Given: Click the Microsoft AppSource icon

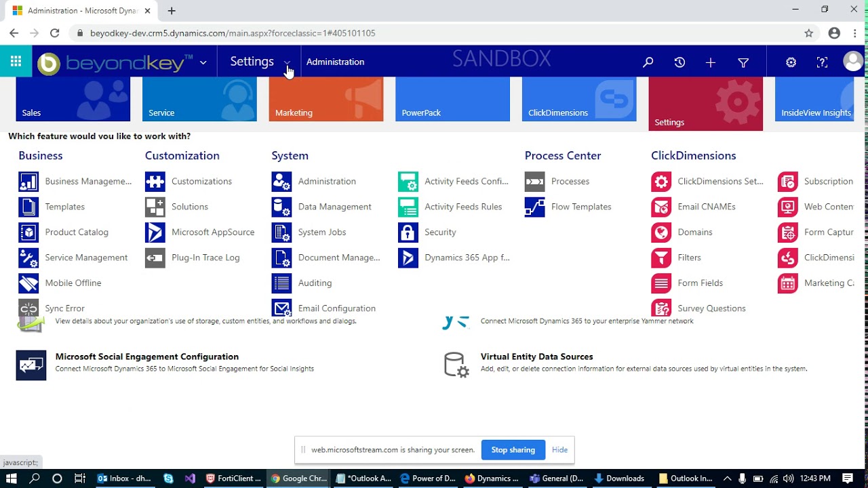Looking at the screenshot, I should click(155, 232).
